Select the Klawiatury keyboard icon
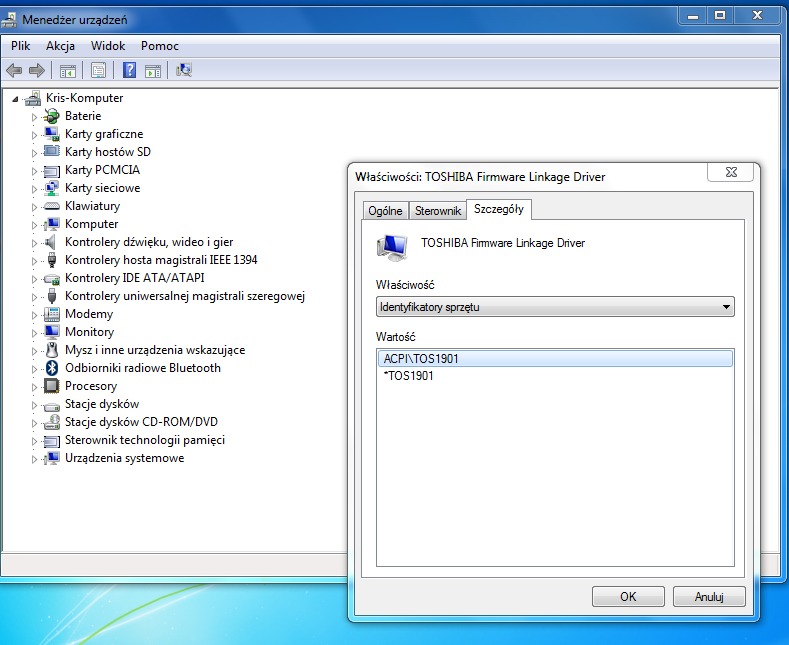Screen dimensions: 789x645 [51, 206]
